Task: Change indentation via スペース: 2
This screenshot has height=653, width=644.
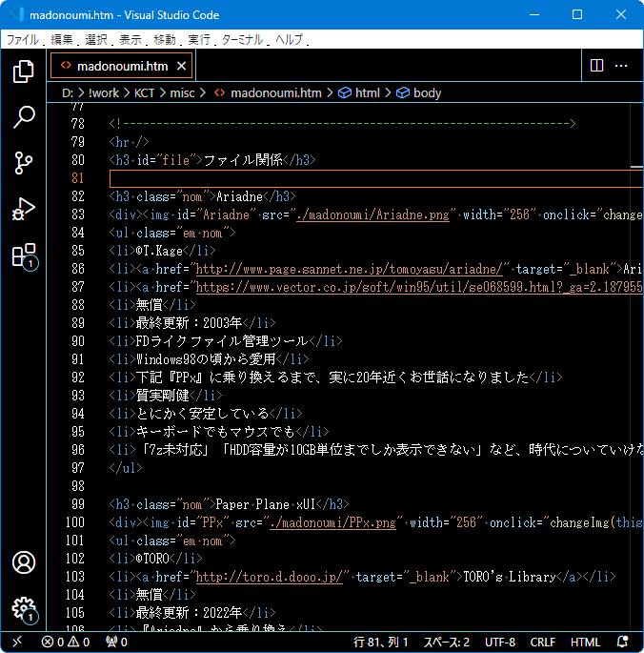Action: (447, 642)
